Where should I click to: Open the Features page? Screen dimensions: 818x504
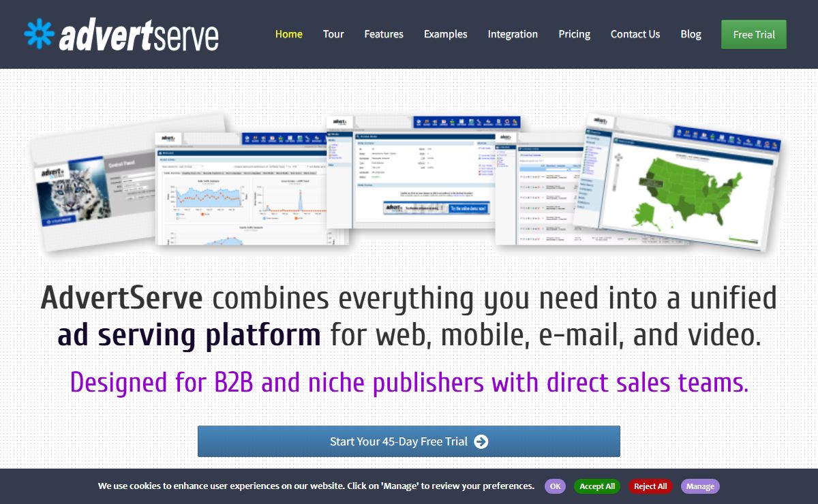[384, 34]
